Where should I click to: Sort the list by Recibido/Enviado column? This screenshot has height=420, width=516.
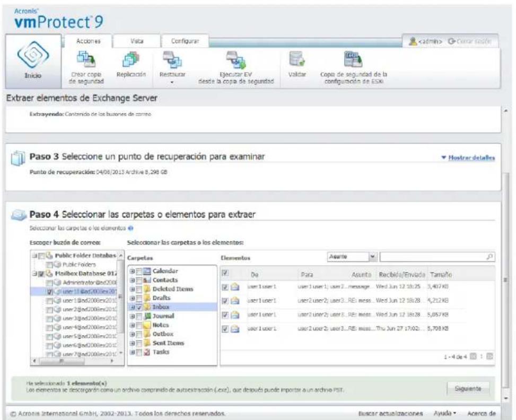[x=402, y=275]
